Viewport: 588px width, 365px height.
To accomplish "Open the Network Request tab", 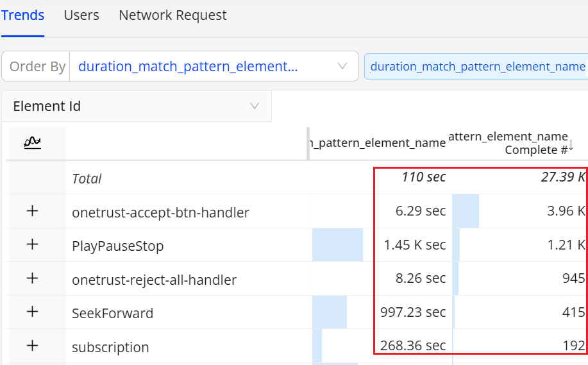I will [172, 15].
